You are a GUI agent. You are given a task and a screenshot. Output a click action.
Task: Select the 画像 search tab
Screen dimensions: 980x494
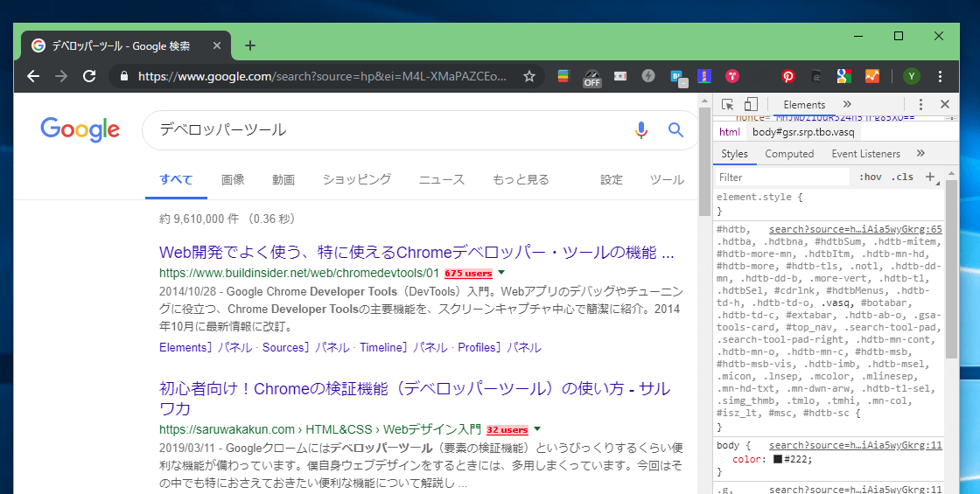(x=233, y=180)
